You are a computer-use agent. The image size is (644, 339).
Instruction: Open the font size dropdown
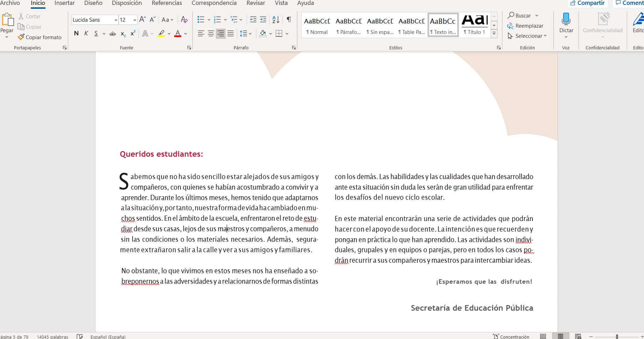(134, 20)
